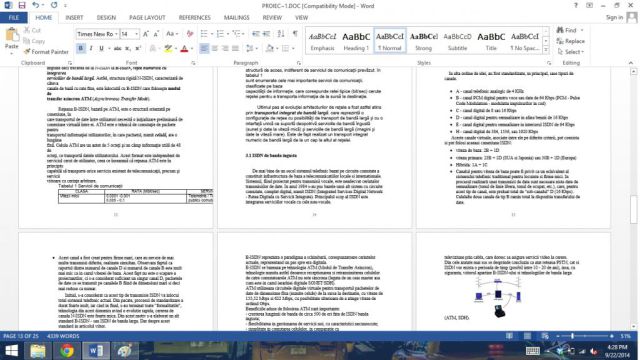Screen dimensions: 640x360
Task: Switch to Print Layout view icon
Action: point(527,336)
